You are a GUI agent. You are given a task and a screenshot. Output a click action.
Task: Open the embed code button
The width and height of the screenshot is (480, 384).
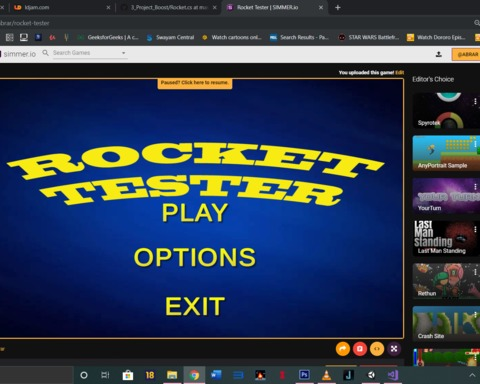pos(377,349)
